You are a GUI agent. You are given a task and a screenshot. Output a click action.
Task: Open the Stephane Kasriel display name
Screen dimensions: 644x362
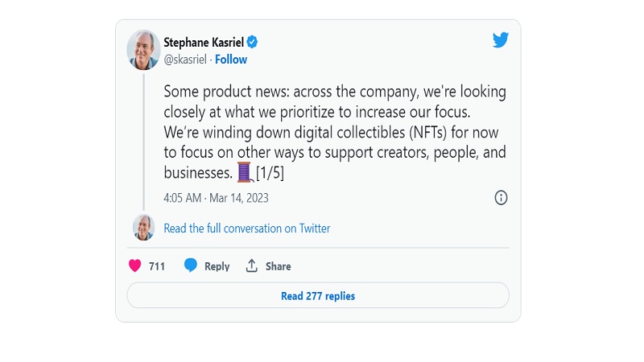(203, 43)
